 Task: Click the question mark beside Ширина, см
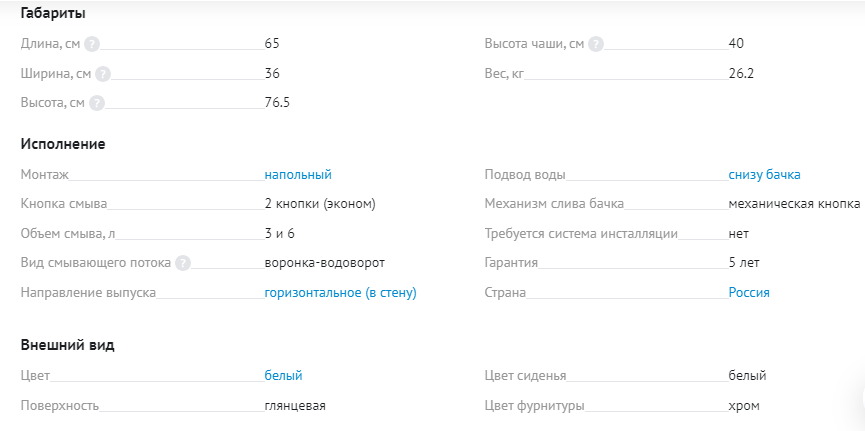103,74
